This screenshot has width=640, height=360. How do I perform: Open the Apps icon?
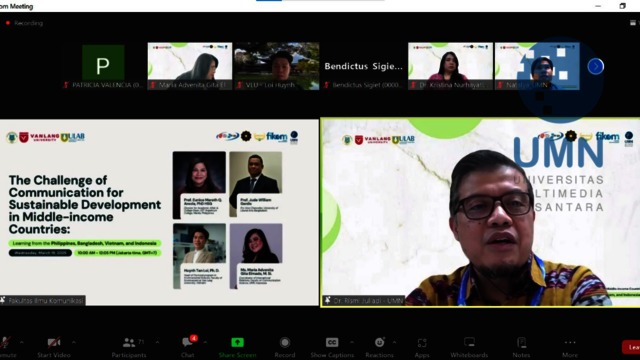[x=422, y=347]
